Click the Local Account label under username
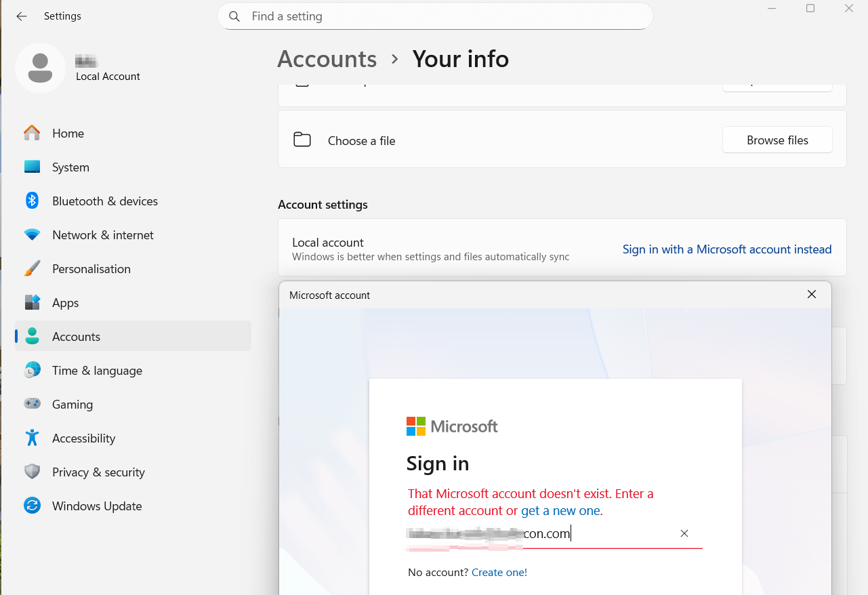Screen dimensions: 868x595 [x=108, y=77]
